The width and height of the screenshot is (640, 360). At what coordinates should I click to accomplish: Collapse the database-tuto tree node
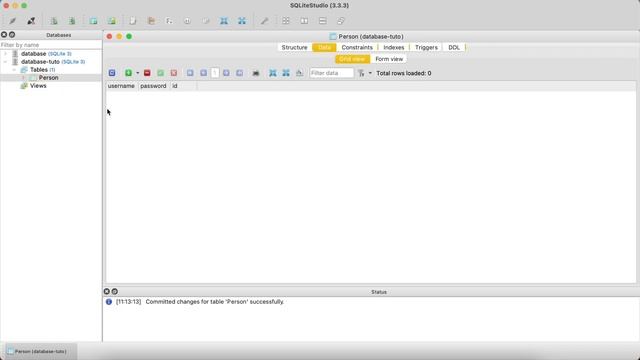[x=6, y=62]
